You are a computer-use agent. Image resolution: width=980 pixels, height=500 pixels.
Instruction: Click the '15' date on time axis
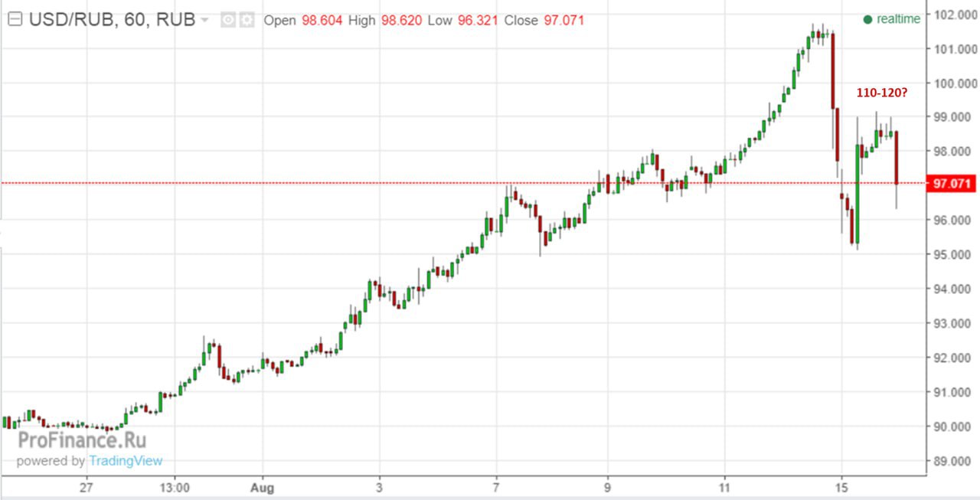pos(841,487)
